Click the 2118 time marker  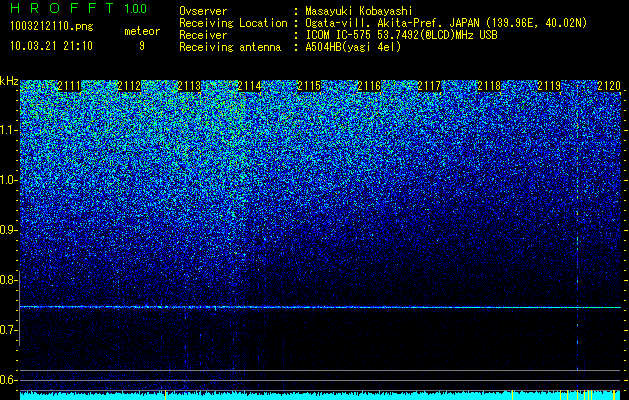[489, 86]
